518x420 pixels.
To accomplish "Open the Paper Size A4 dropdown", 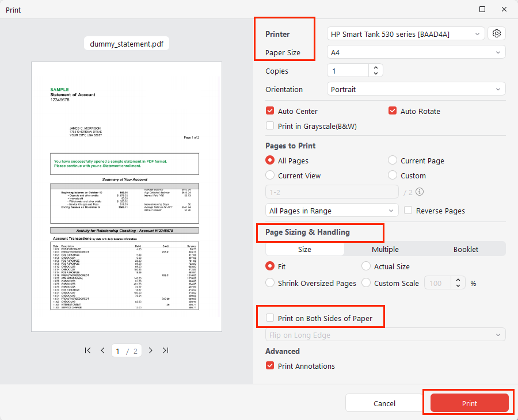I will pos(416,52).
